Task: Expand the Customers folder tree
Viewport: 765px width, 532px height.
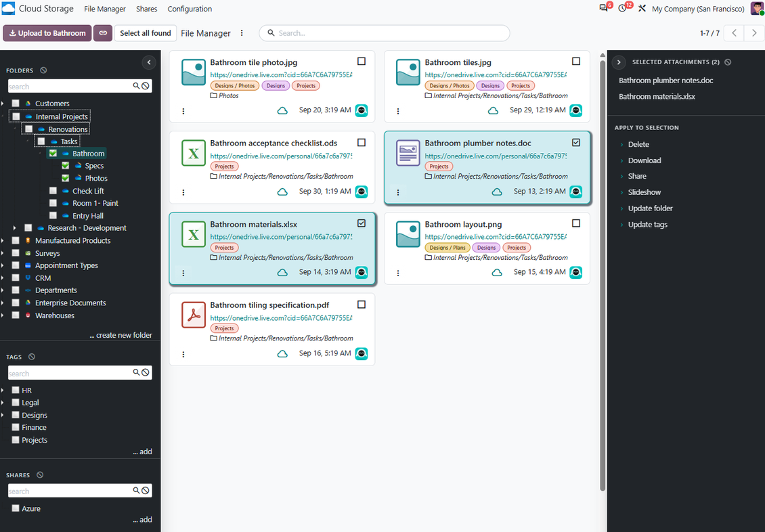Action: [x=3, y=104]
